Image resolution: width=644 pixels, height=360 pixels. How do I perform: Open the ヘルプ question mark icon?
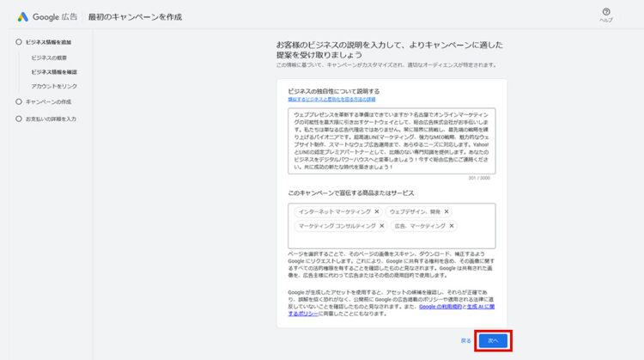605,12
